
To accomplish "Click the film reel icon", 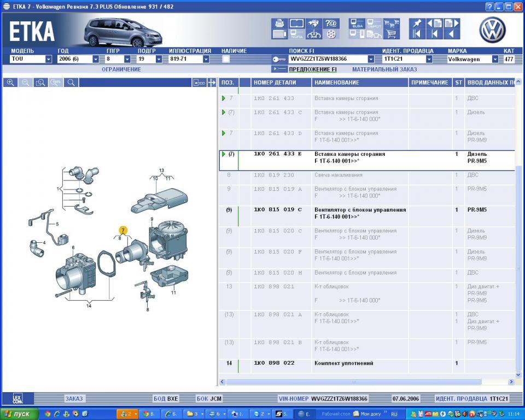I will 331,34.
